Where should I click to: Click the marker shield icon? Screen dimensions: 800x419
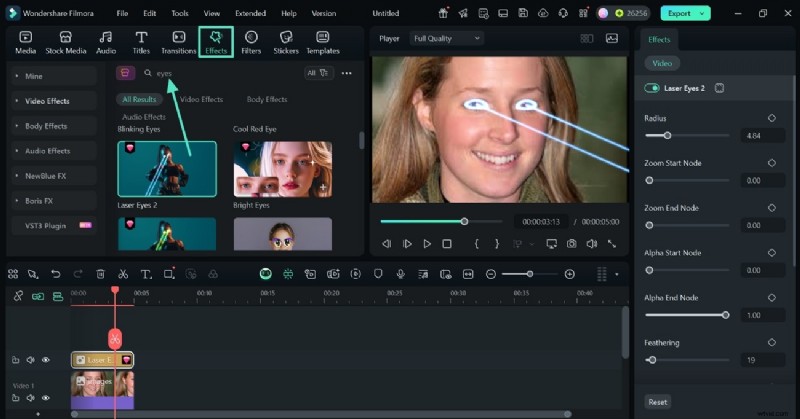378,274
